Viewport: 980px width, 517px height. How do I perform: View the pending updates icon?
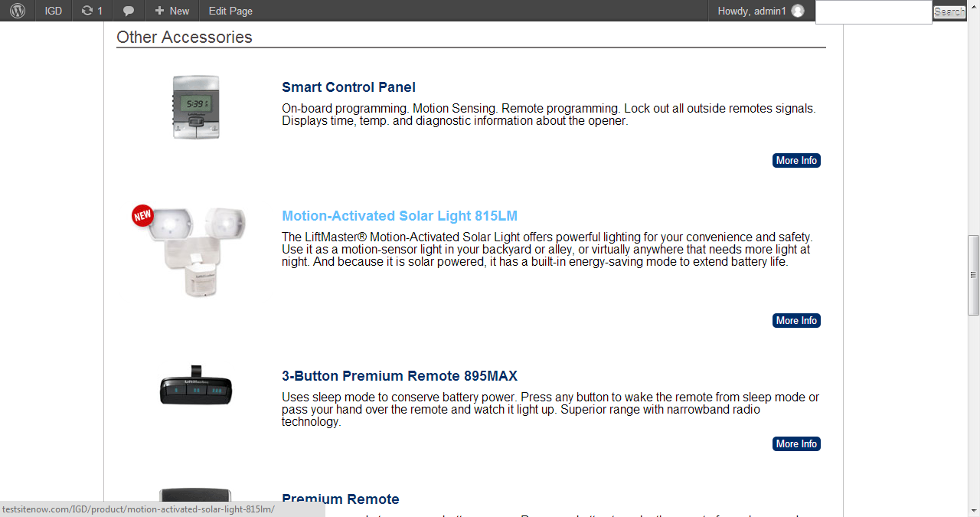coord(92,11)
